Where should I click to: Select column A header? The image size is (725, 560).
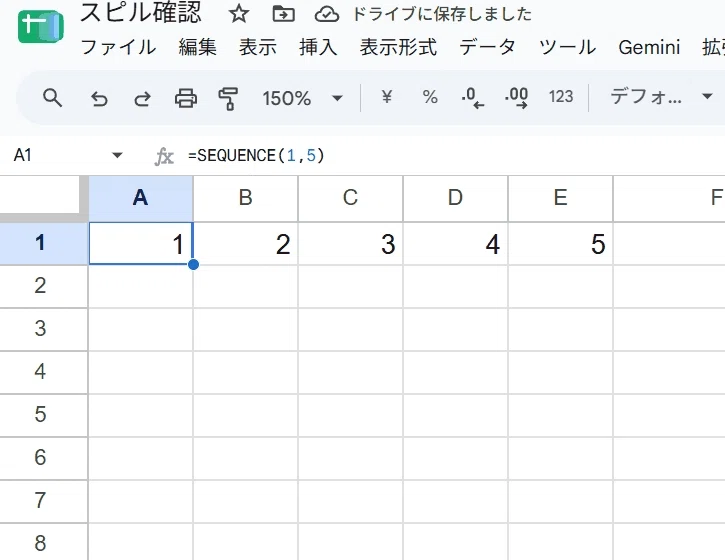pos(141,198)
